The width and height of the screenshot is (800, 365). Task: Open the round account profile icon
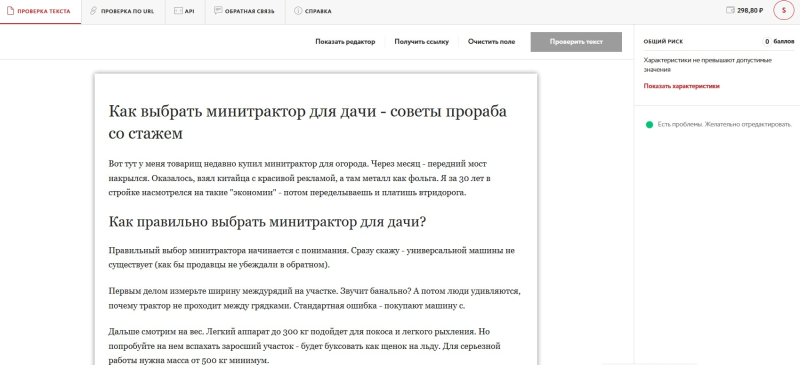[x=784, y=11]
